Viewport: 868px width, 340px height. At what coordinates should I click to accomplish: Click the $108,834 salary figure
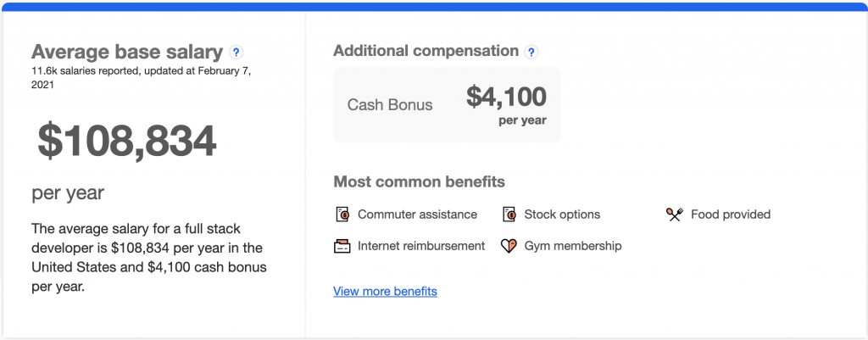[127, 142]
